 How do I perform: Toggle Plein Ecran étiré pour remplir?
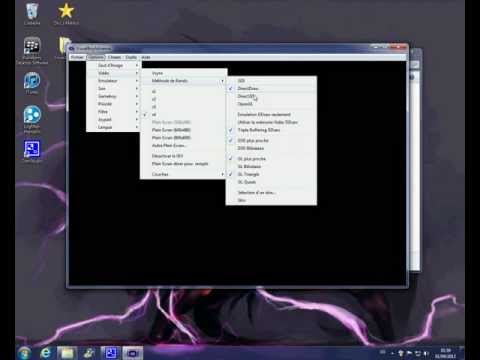click(183, 164)
